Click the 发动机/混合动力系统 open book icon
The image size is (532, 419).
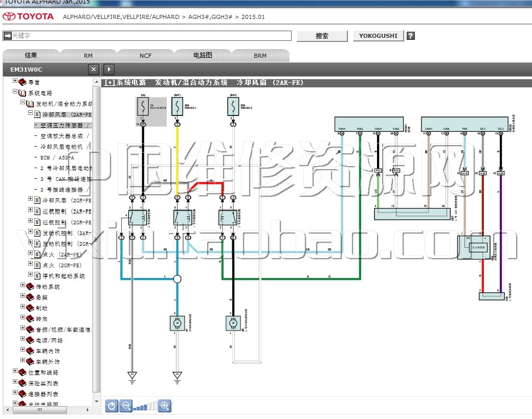30,104
